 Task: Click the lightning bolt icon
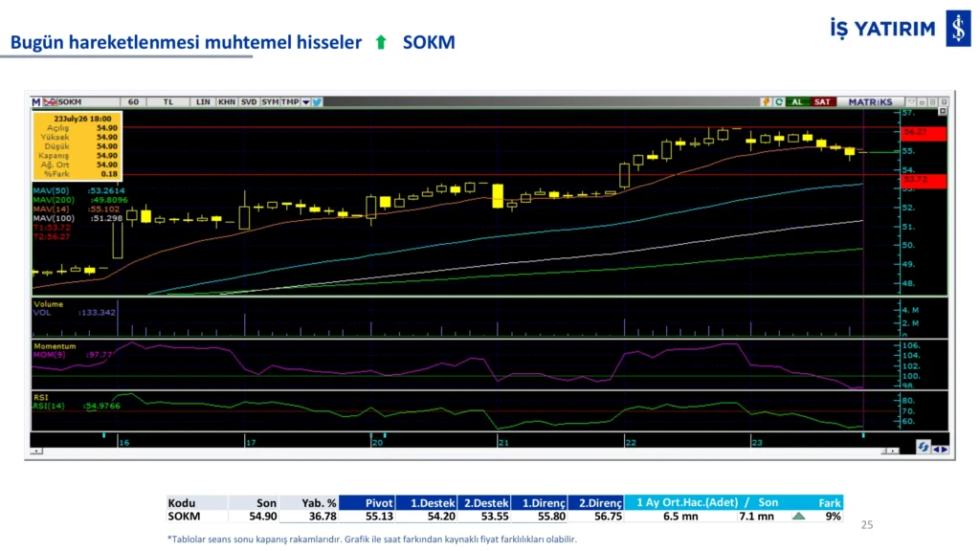(x=766, y=101)
